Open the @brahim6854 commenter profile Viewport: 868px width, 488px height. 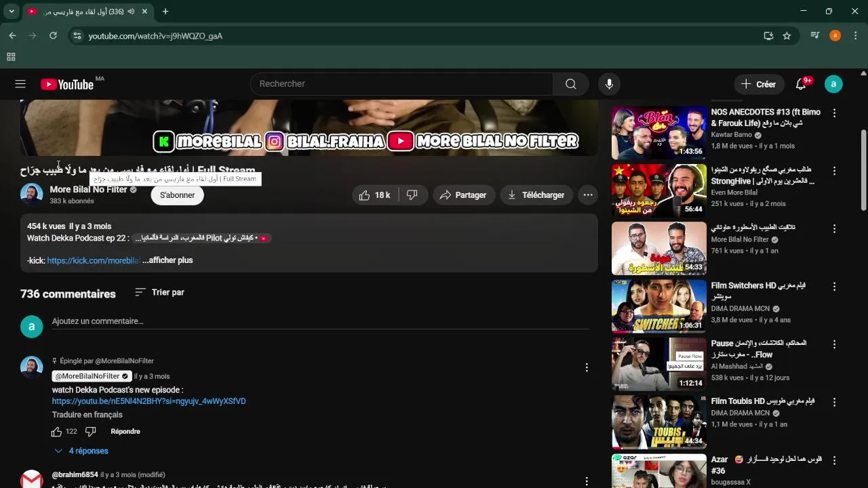[x=75, y=475]
